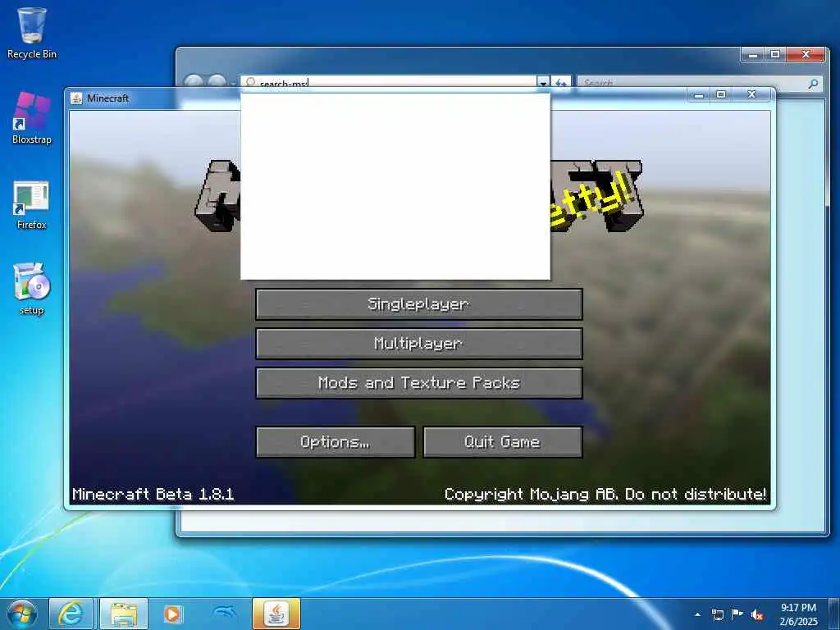Refresh the Explorer window location
840x630 pixels.
pos(561,83)
